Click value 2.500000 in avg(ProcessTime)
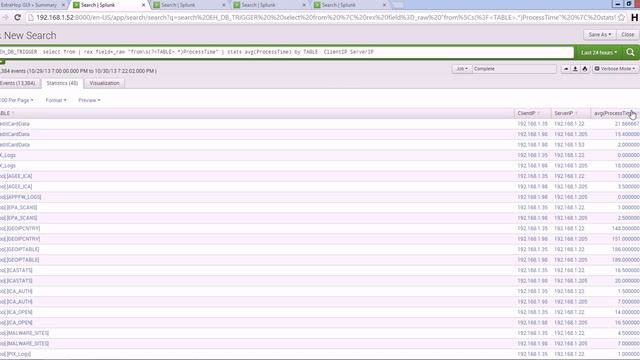Screen dimensions: 640x360 [629, 218]
